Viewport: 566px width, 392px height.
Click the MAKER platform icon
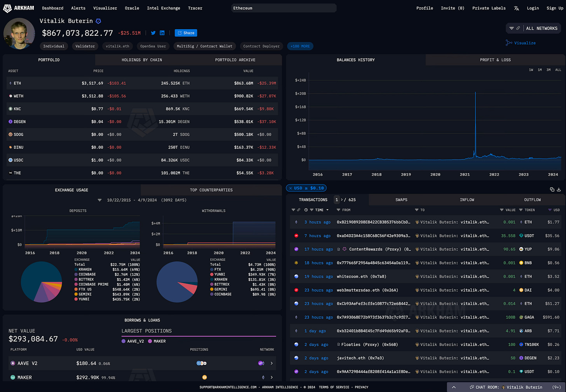point(12,377)
